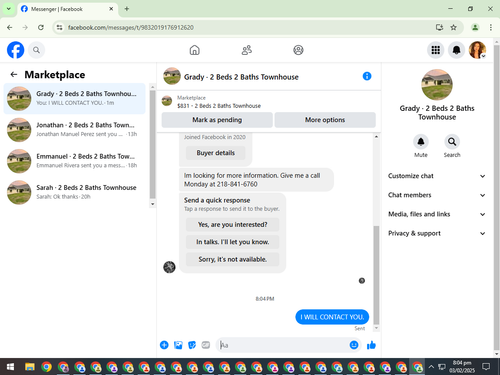Open the Facebook search magnifier

pyautogui.click(x=36, y=50)
